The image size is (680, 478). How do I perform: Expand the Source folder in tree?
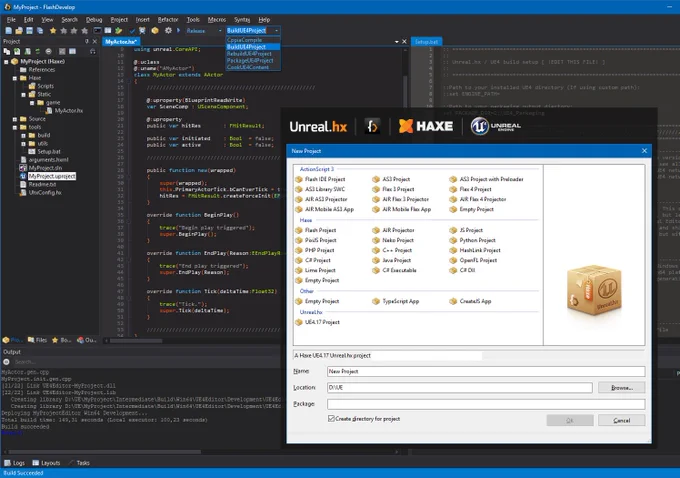15,119
